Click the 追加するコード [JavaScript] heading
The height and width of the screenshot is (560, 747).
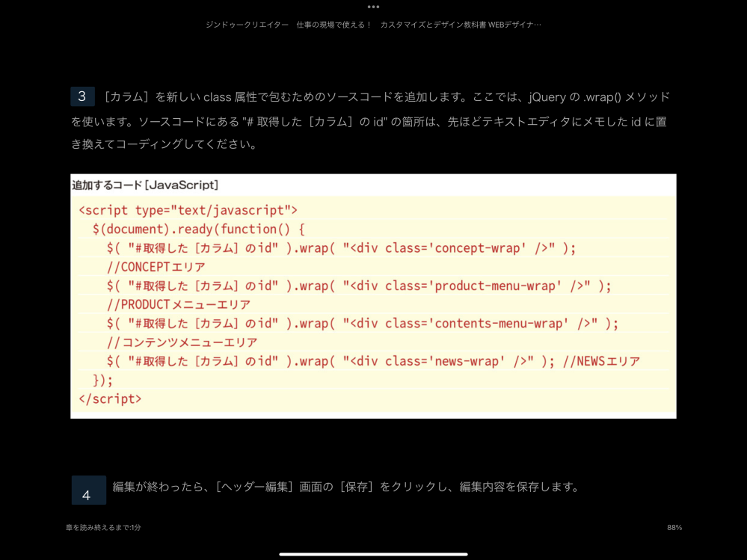pyautogui.click(x=145, y=185)
